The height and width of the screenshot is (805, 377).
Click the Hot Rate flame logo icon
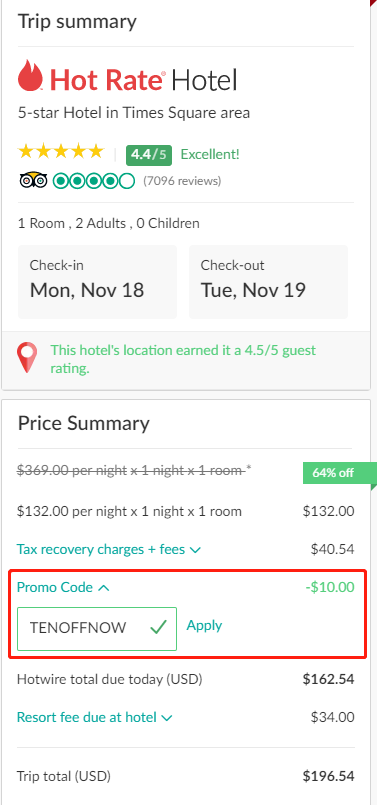point(31,77)
